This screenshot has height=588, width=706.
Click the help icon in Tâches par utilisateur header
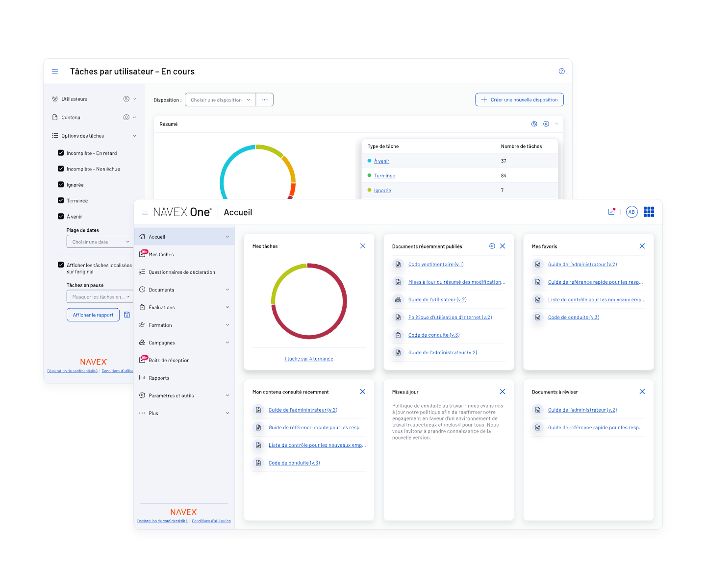562,72
